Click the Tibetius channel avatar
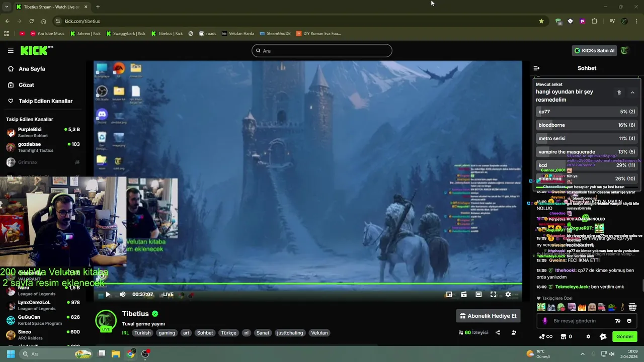 106,321
